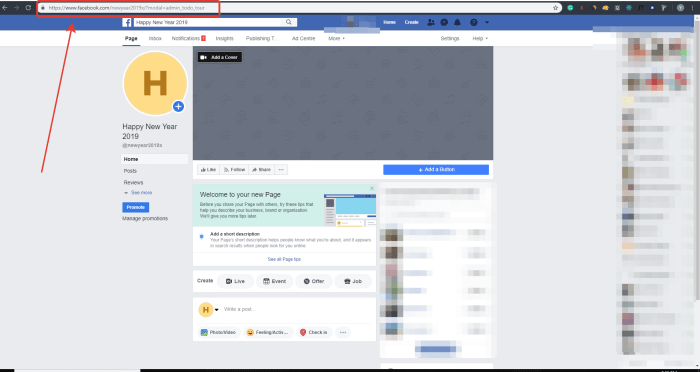Open the notifications bell icon
Screen dimensions: 700x372
tap(458, 22)
